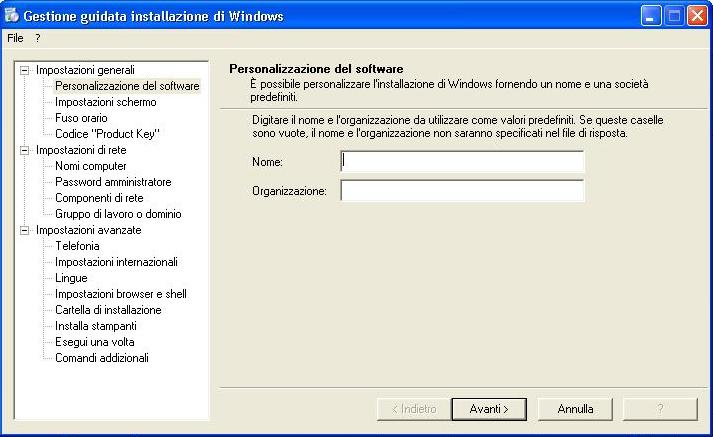The image size is (713, 437).
Task: Select Componenti di rete tree item
Action: [x=99, y=198]
